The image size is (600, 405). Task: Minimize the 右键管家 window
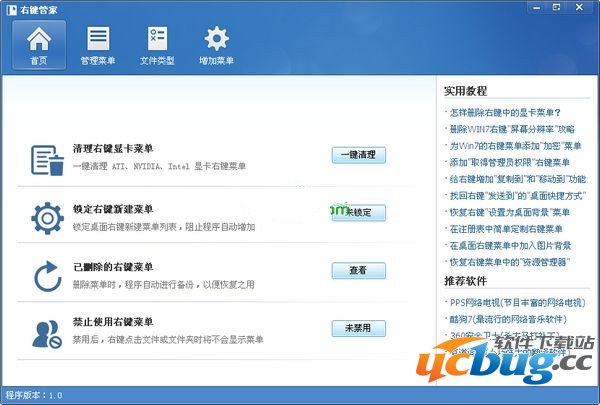537,7
